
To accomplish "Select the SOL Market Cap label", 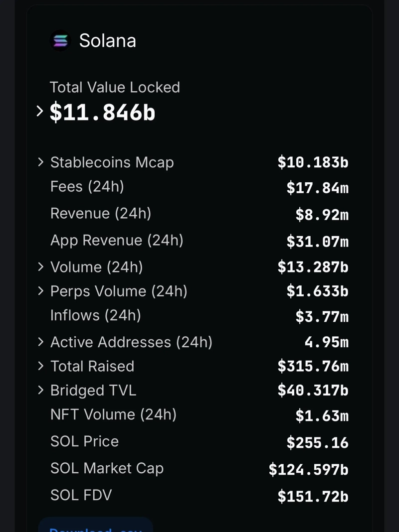I will (x=107, y=468).
